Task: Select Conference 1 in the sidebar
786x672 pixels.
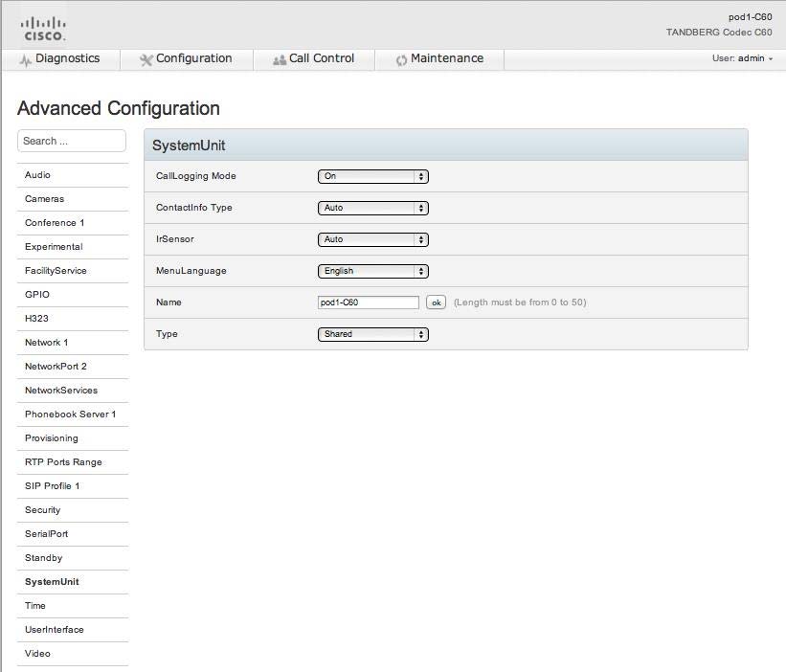Action: coord(73,223)
